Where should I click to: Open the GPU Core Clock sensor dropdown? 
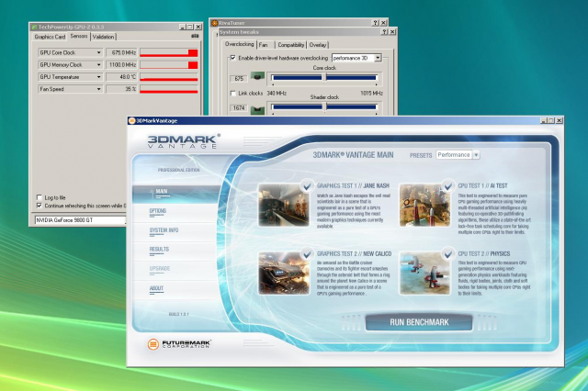click(x=98, y=53)
